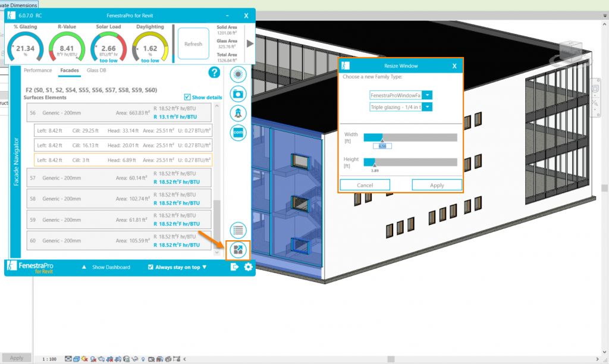Select surface 59 with area 61.81 ft²
This screenshot has width=609, height=364.
[119, 219]
